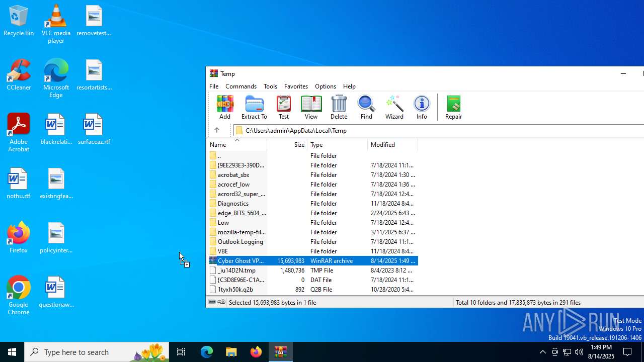
Task: Click the taskbar search box
Action: tap(97, 352)
